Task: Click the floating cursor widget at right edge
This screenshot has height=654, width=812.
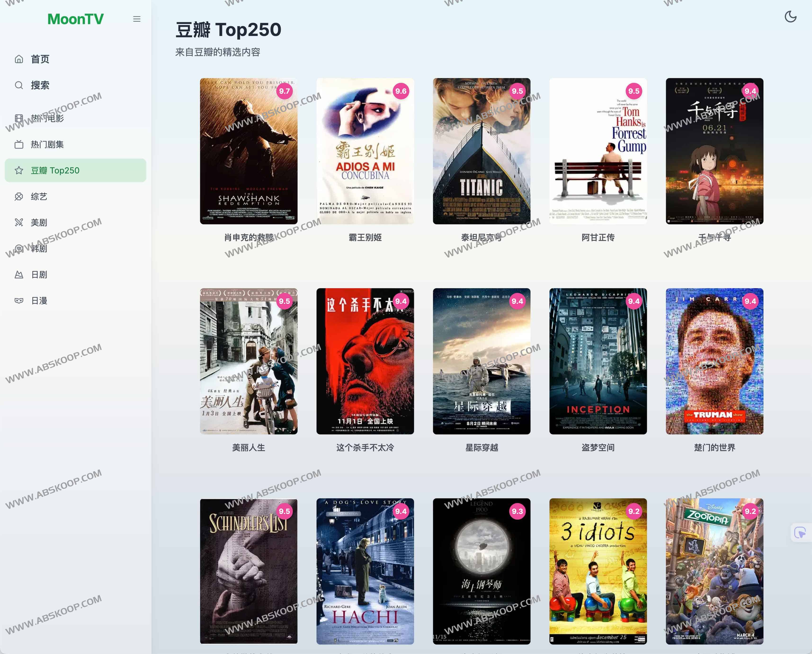Action: pyautogui.click(x=800, y=532)
